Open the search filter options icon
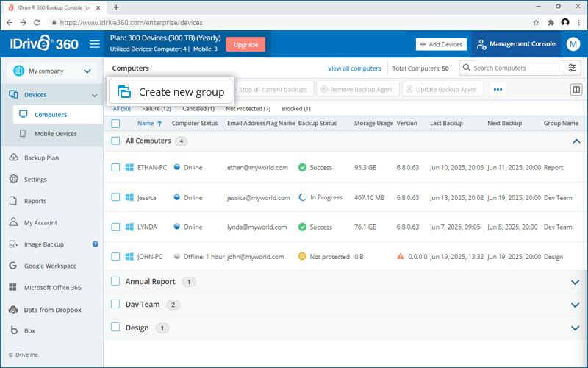 click(573, 68)
